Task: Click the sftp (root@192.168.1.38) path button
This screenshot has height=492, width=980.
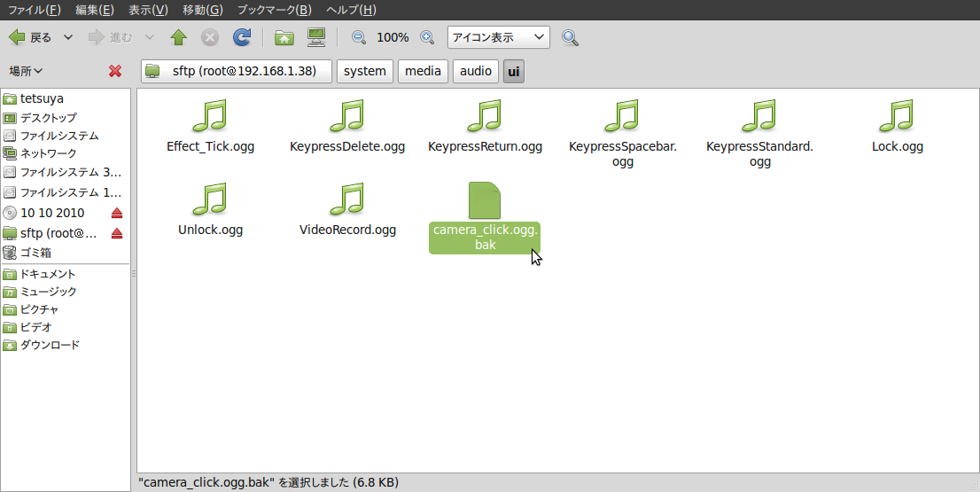Action: 237,71
